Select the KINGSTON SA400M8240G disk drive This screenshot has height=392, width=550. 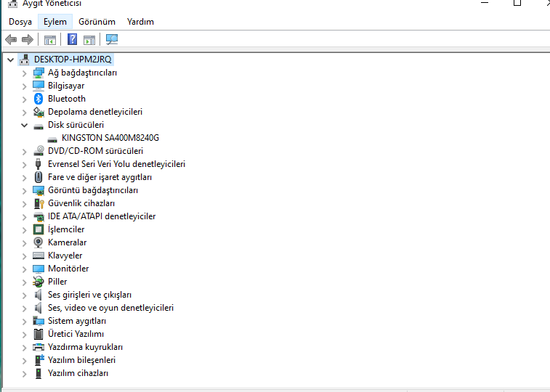pos(110,138)
